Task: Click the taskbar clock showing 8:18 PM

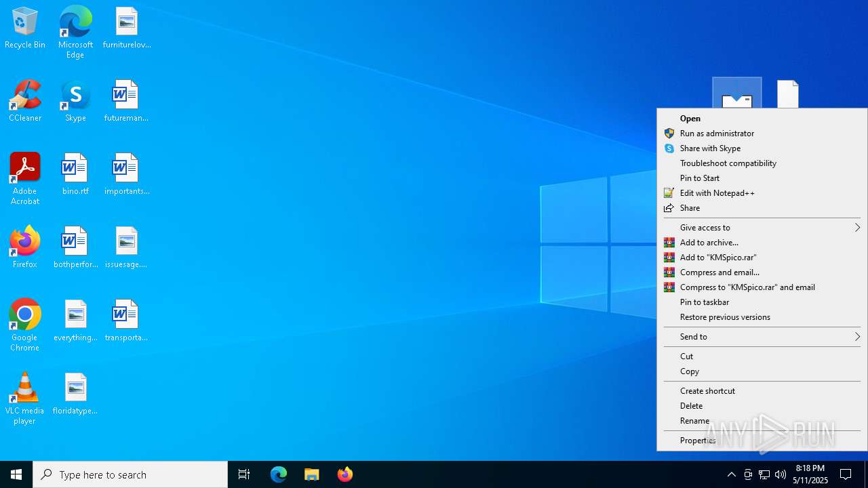Action: [x=810, y=474]
